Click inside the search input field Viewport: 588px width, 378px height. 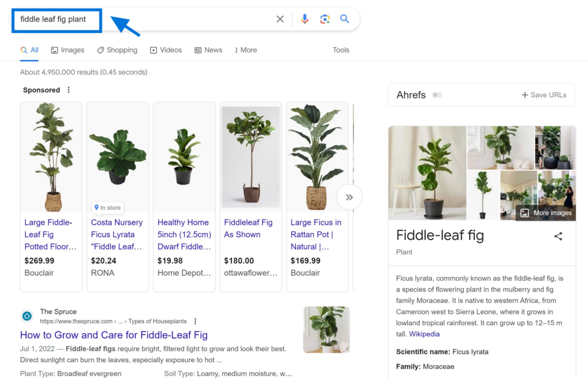56,20
